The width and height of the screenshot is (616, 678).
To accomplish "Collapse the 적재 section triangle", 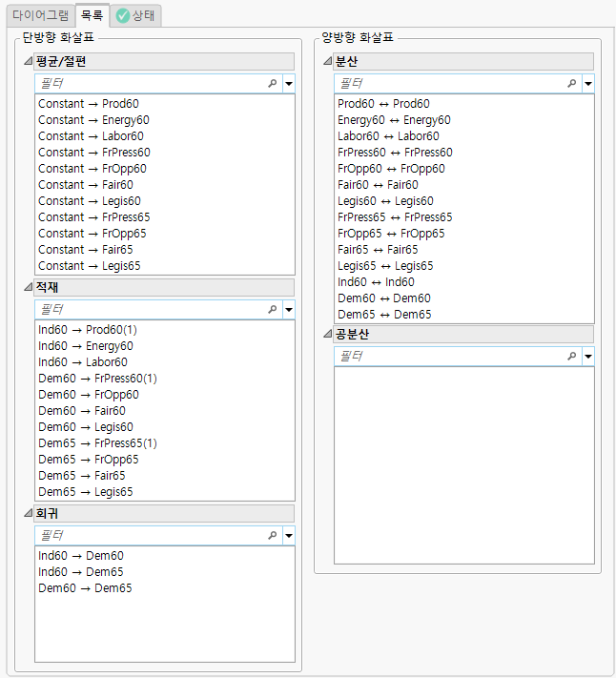I will (x=28, y=287).
